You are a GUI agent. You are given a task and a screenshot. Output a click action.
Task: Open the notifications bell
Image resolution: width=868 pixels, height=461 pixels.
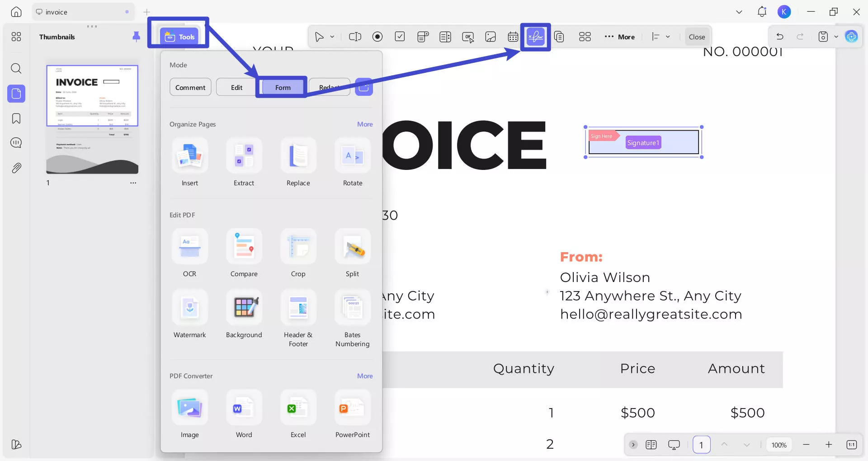click(762, 12)
